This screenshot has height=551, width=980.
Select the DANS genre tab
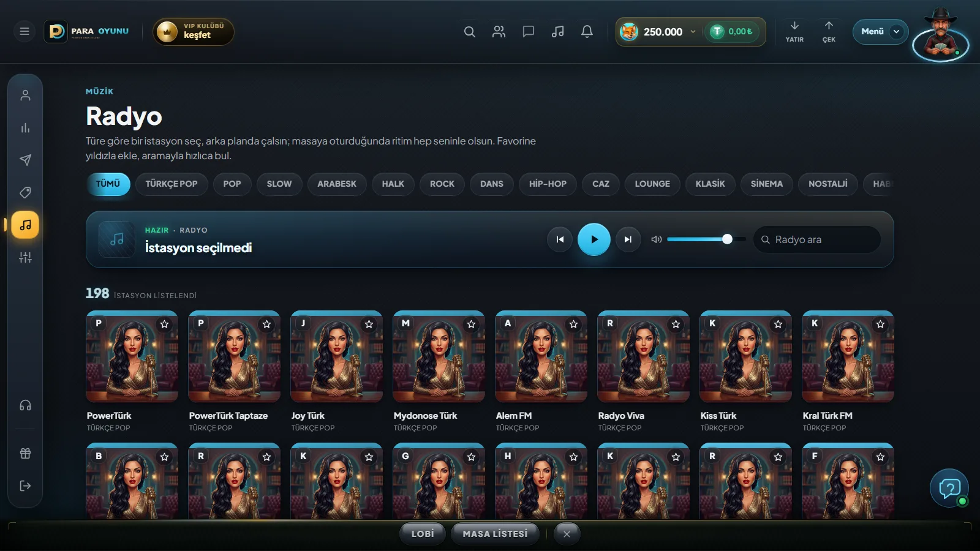point(492,184)
